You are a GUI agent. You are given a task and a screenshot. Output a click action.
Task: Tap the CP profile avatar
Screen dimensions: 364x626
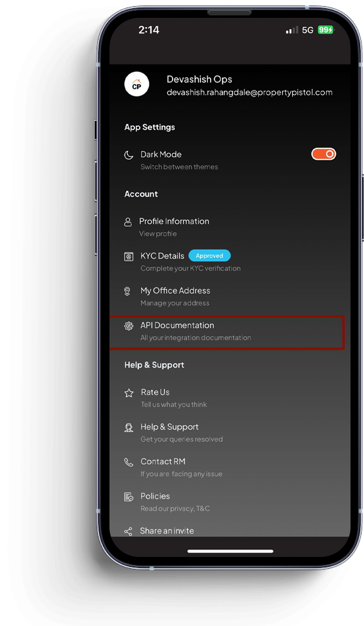tap(136, 84)
